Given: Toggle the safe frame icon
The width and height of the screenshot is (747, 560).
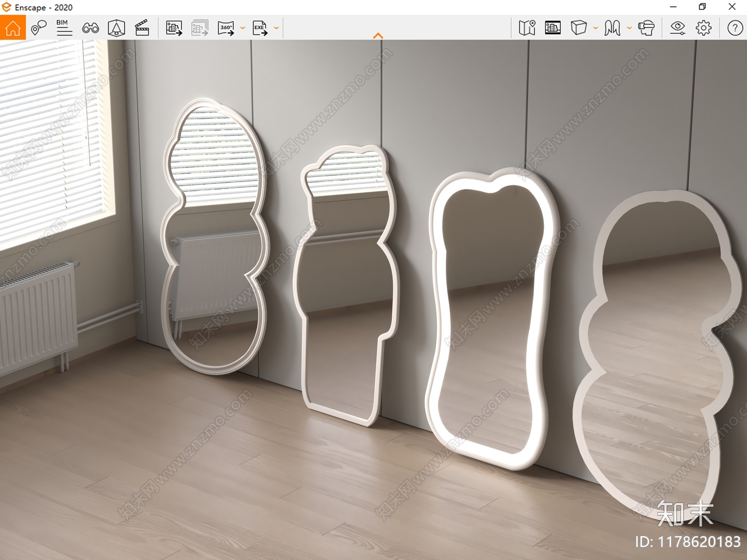Looking at the screenshot, I should point(116,28).
